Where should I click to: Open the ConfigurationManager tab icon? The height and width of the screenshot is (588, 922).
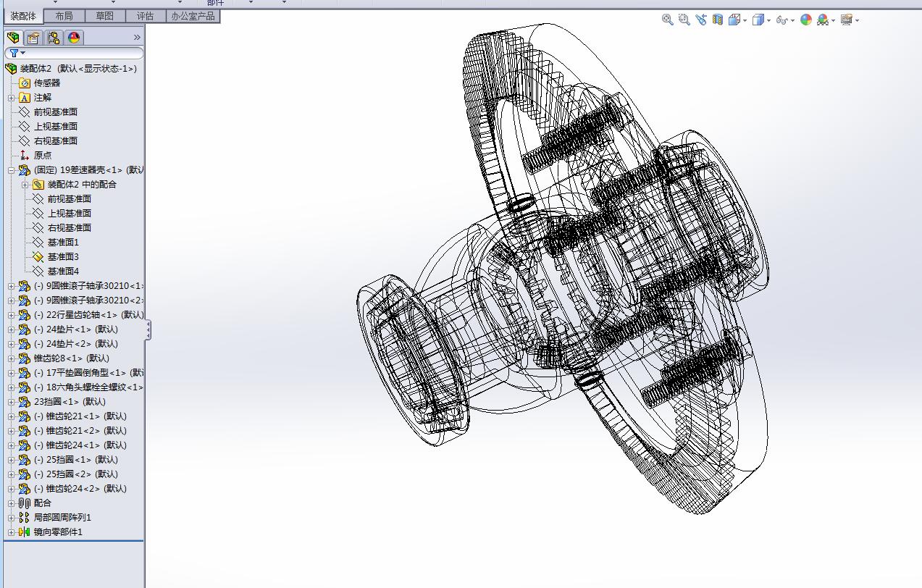pos(54,38)
